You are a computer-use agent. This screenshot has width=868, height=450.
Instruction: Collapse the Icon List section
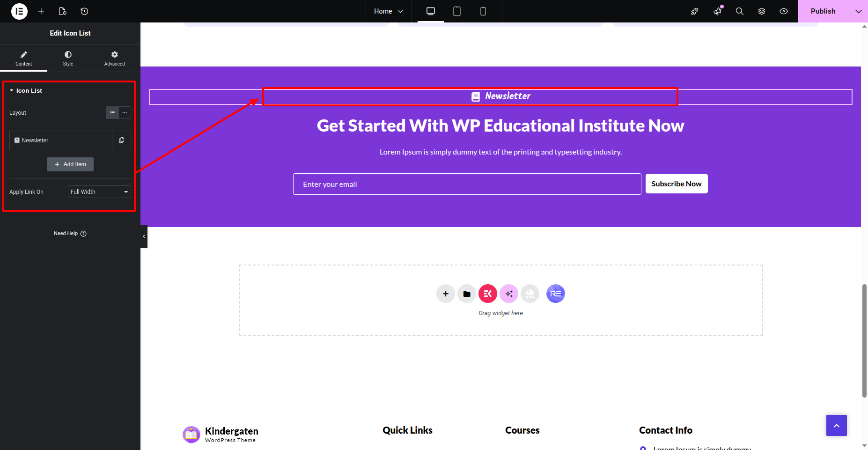(12, 91)
